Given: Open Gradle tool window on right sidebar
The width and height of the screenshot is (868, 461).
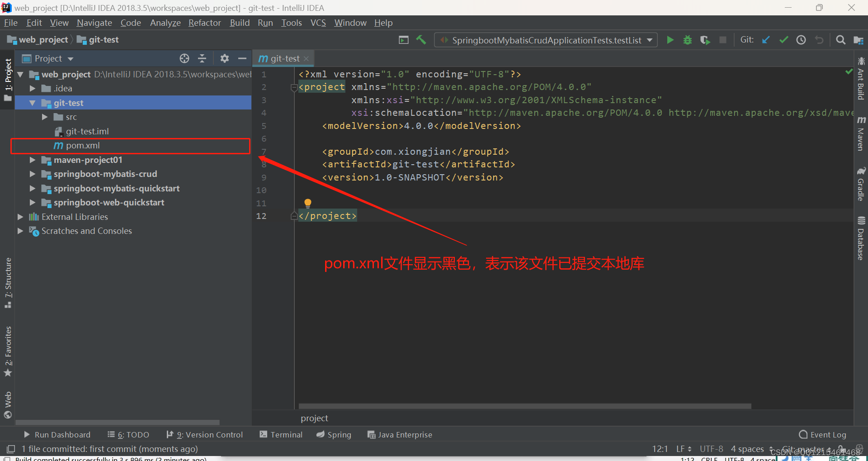Looking at the screenshot, I should point(861,184).
